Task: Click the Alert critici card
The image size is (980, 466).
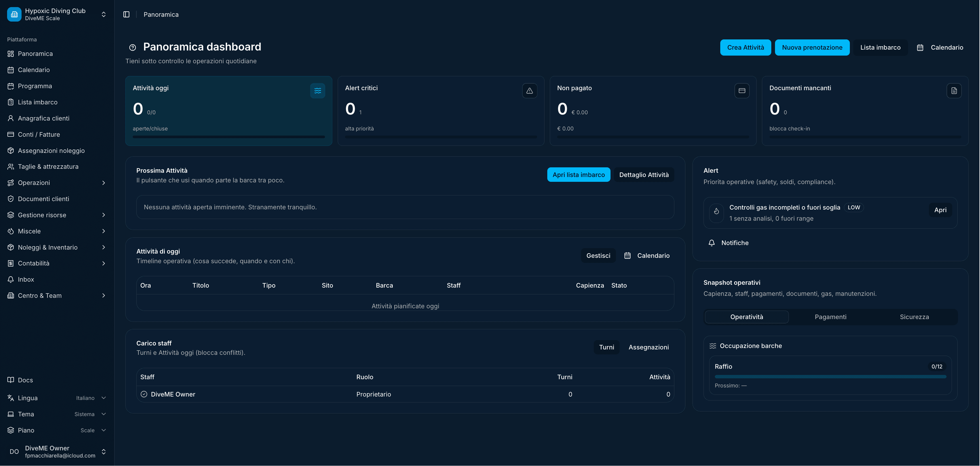Action: [441, 111]
